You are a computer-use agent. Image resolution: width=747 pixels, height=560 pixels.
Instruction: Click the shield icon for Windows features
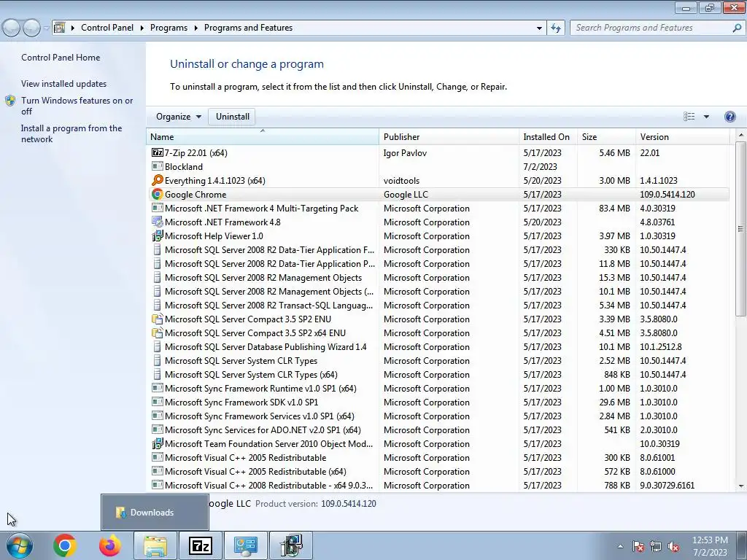10,101
